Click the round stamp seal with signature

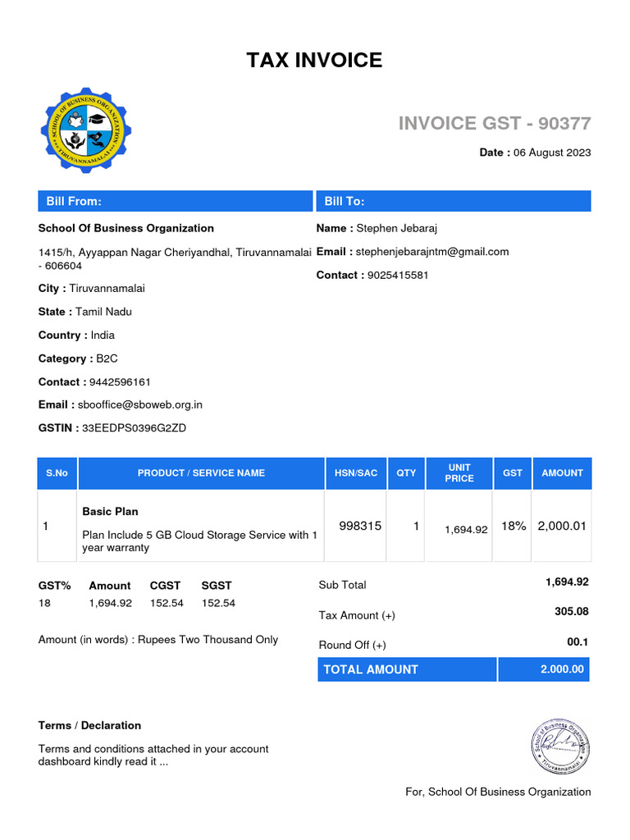click(560, 746)
